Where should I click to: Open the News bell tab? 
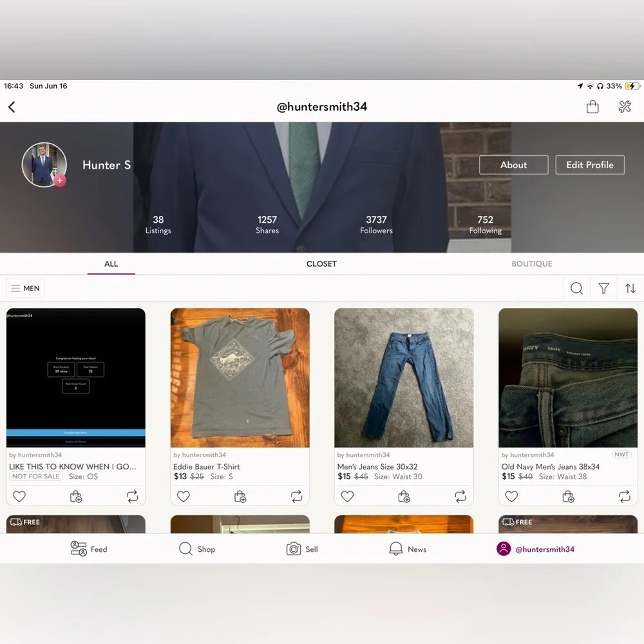pyautogui.click(x=408, y=549)
